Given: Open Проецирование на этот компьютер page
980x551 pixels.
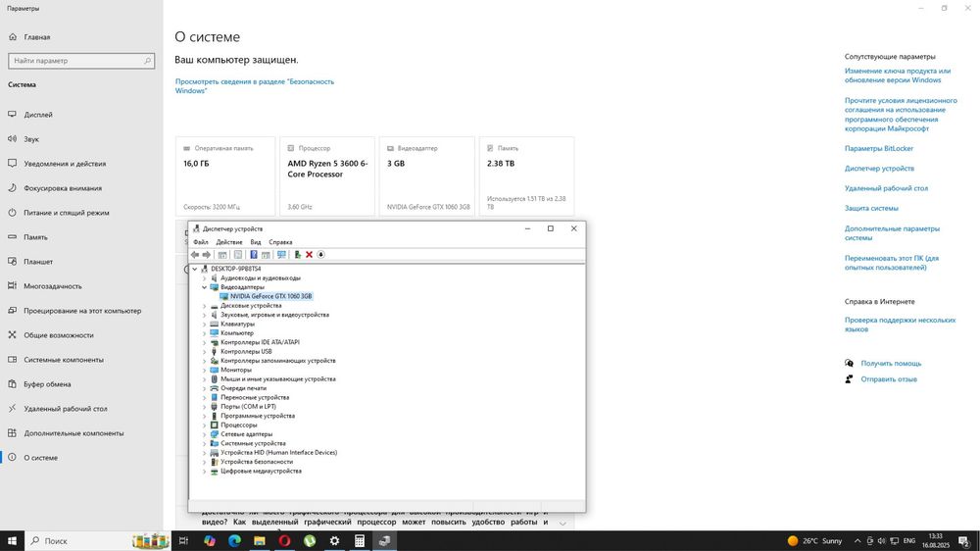Looking at the screenshot, I should click(x=81, y=310).
